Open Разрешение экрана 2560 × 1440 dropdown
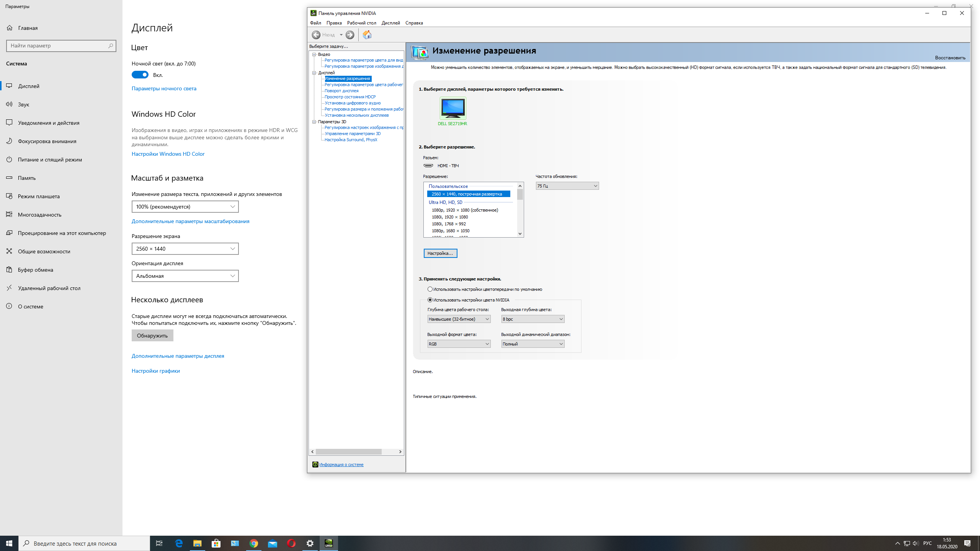The width and height of the screenshot is (980, 551). point(185,249)
